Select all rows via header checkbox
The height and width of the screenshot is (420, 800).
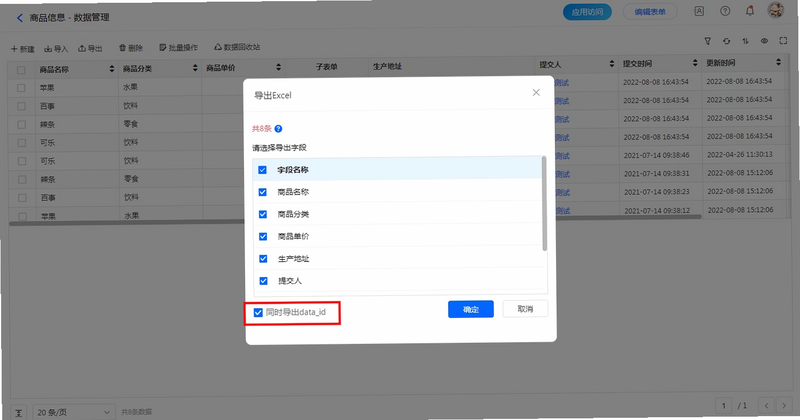(21, 70)
